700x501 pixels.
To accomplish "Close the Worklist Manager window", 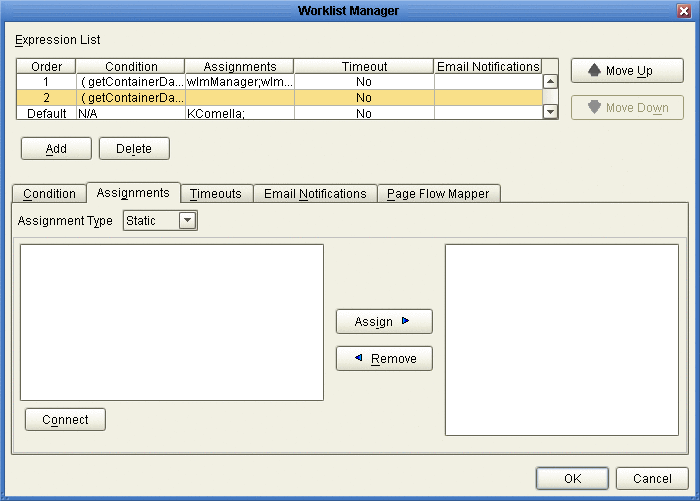I will coord(684,11).
